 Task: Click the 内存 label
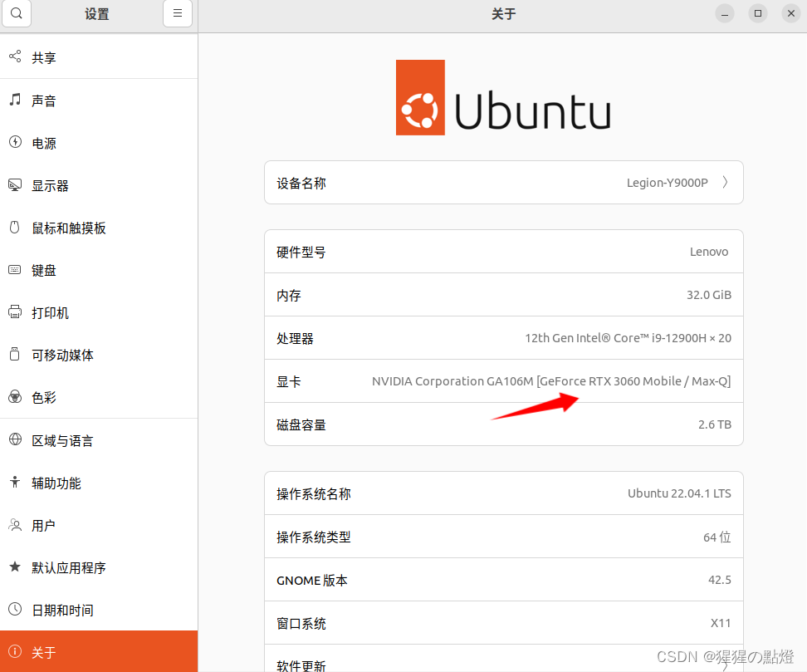[289, 296]
